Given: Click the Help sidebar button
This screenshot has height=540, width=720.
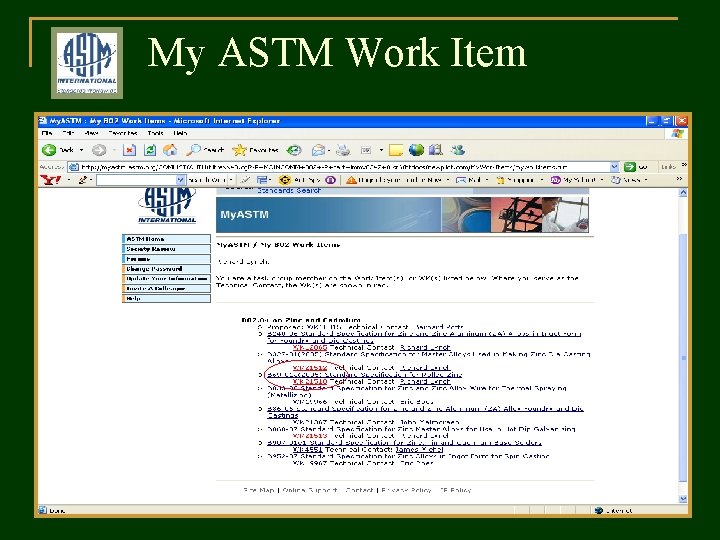Looking at the screenshot, I should (x=167, y=298).
